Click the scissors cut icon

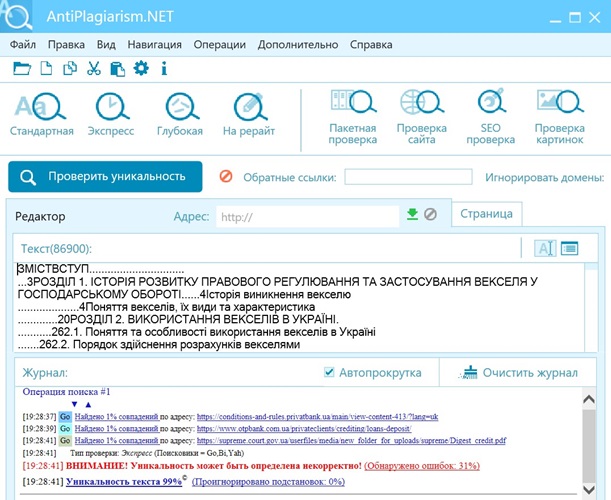click(x=94, y=69)
